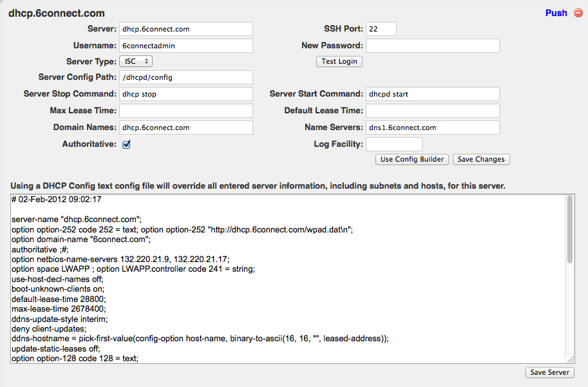The image size is (588, 387).
Task: Click the dhcp.6connect.com page heading
Action: pos(57,13)
